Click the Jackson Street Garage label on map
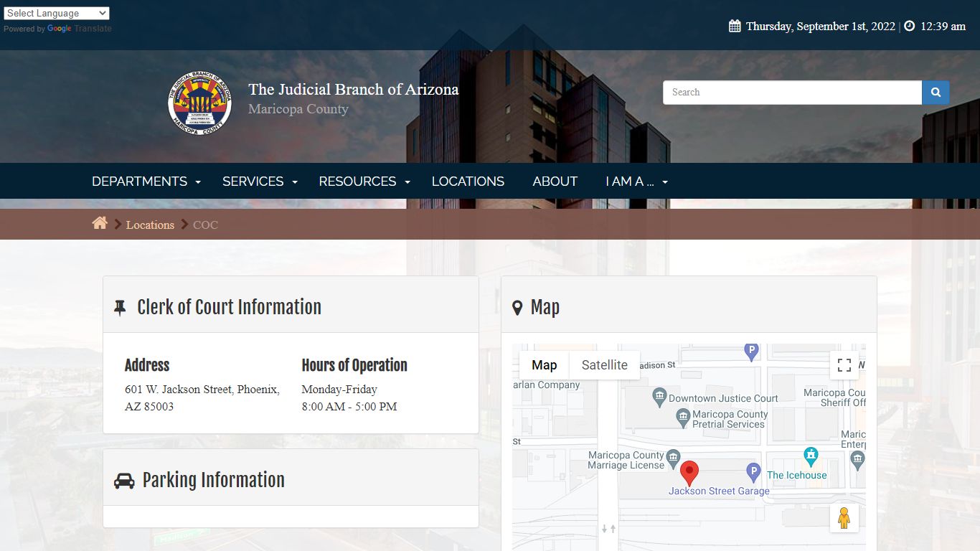 (719, 491)
